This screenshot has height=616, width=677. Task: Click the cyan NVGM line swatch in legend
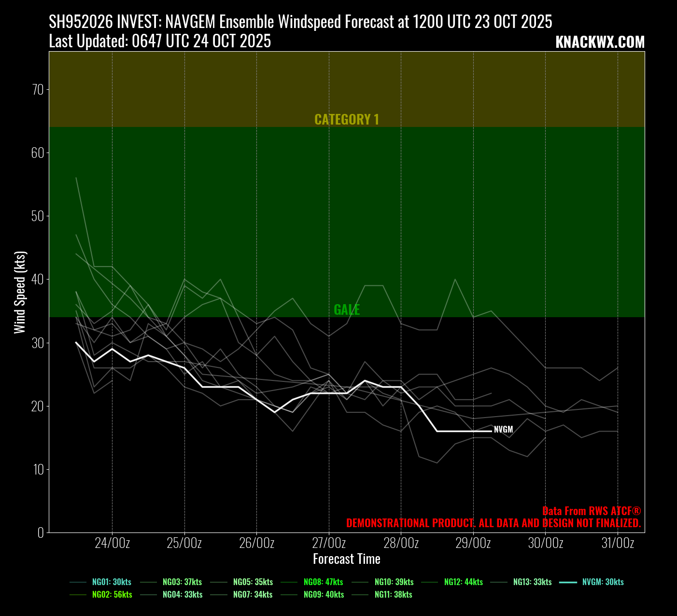click(x=568, y=582)
